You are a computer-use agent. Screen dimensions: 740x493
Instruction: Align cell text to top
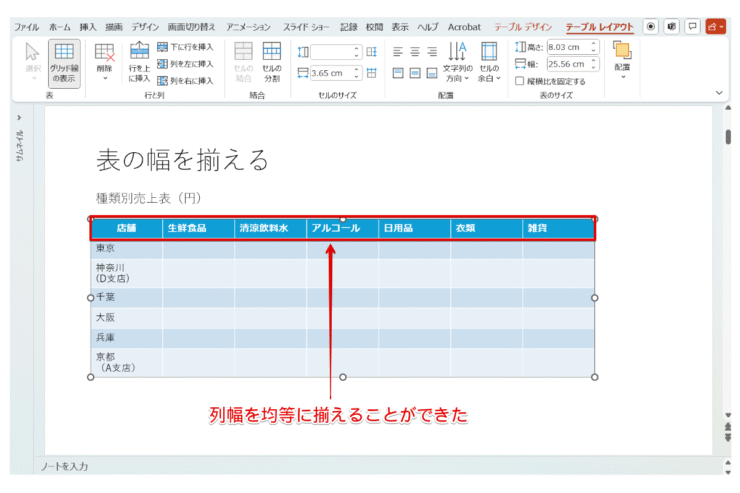(398, 73)
